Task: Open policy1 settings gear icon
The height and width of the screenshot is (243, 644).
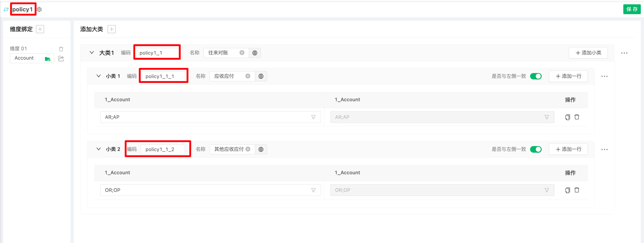Action: click(x=40, y=10)
